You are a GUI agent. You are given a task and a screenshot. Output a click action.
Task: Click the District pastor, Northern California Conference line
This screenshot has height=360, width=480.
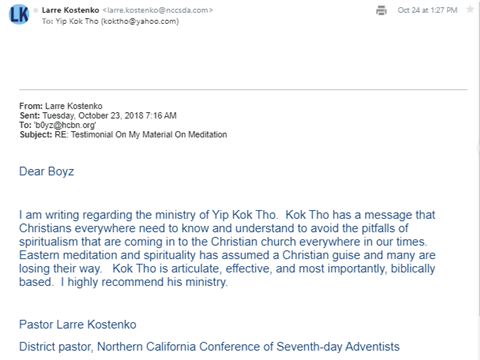tap(209, 347)
